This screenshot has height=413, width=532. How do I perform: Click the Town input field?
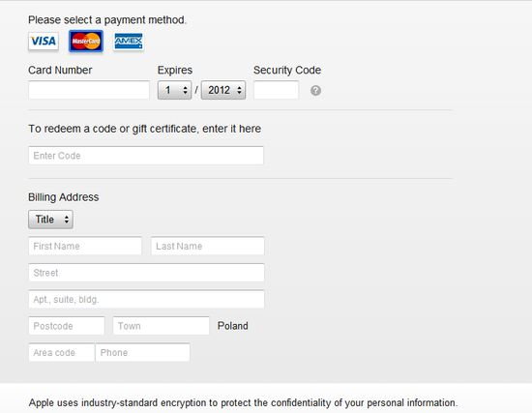162,326
